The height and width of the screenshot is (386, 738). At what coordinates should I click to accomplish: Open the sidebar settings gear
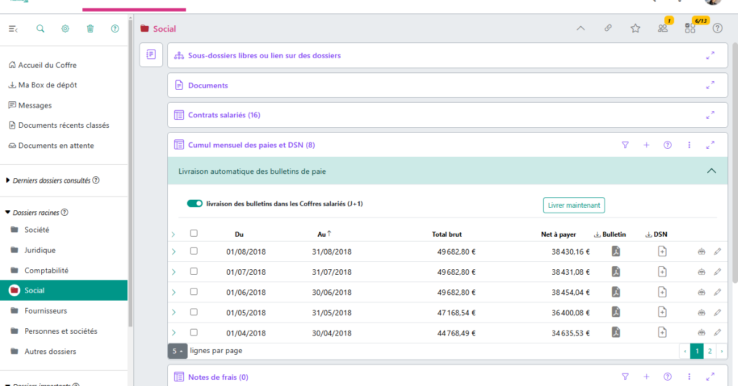coord(65,29)
